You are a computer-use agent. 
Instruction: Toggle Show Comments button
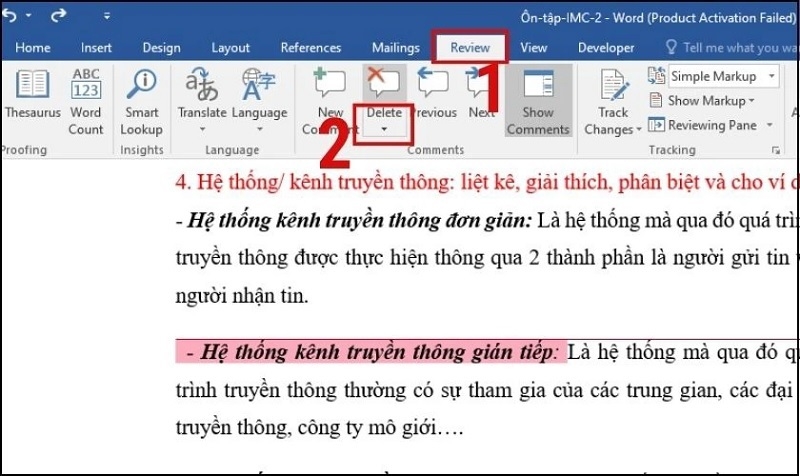(538, 100)
